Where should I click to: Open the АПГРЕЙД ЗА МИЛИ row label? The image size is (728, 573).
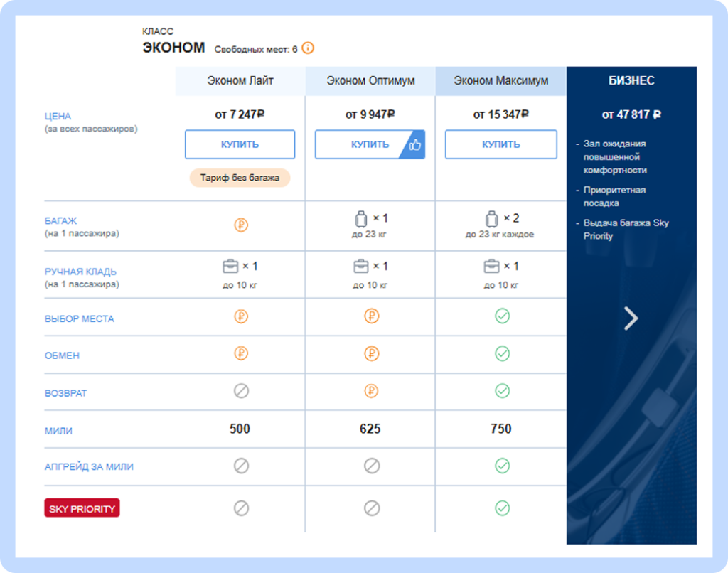click(x=89, y=466)
